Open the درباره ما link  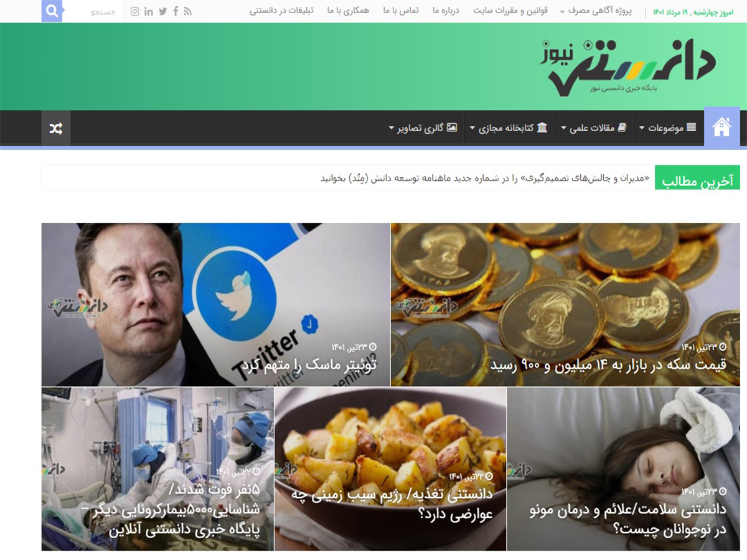tap(446, 11)
